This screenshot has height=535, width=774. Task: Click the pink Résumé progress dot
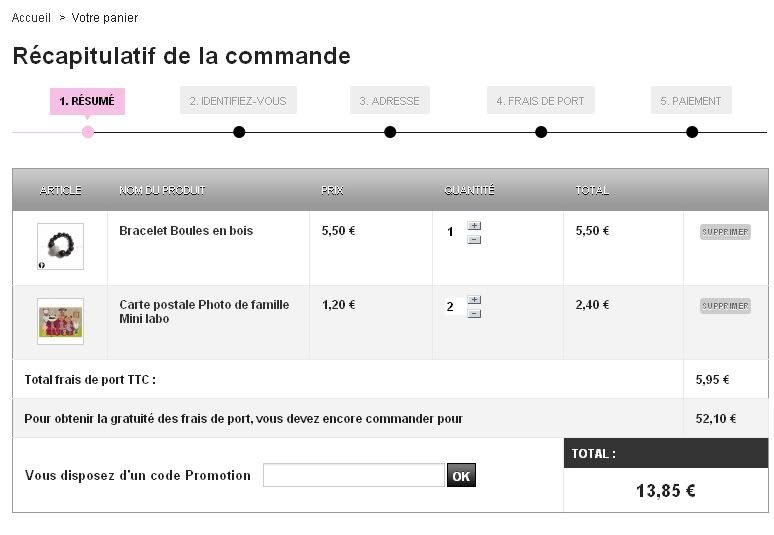pos(88,132)
